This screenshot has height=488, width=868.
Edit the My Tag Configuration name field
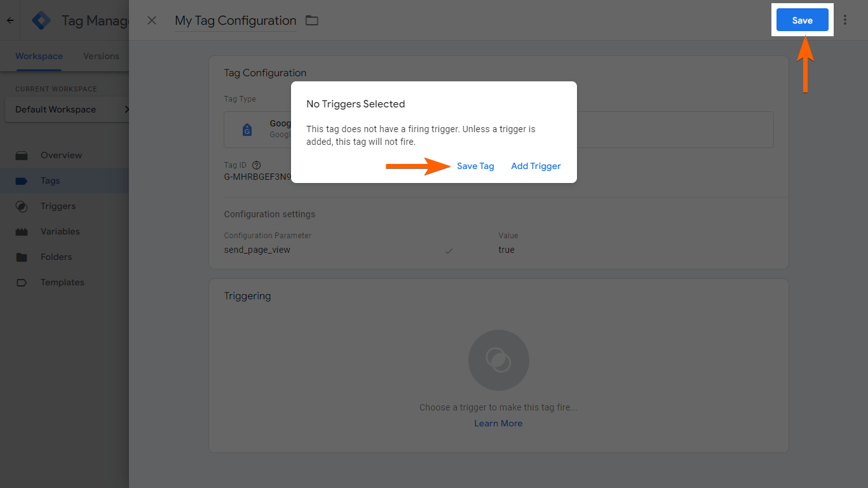click(x=235, y=21)
